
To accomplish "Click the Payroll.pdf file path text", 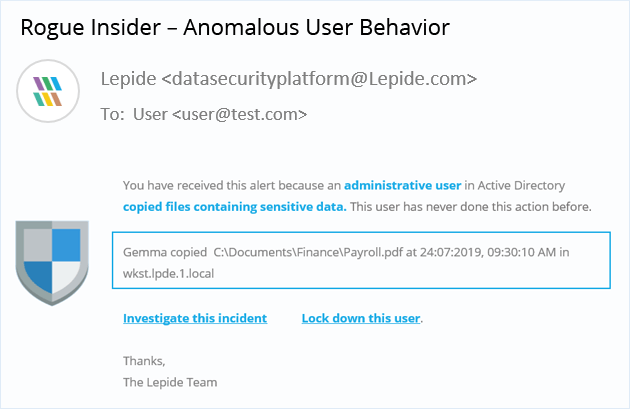I will coord(308,252).
